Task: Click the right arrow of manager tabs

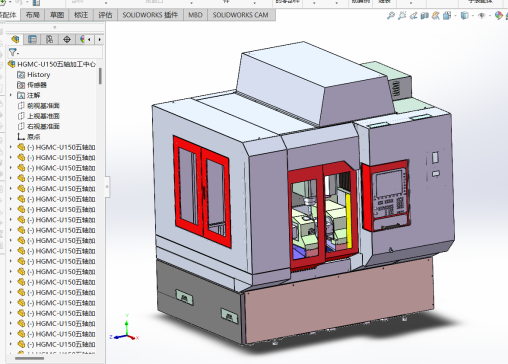Action: 99,39
